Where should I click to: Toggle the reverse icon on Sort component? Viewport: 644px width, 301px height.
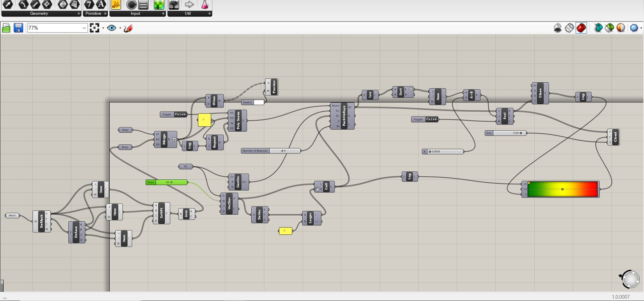tap(411, 89)
